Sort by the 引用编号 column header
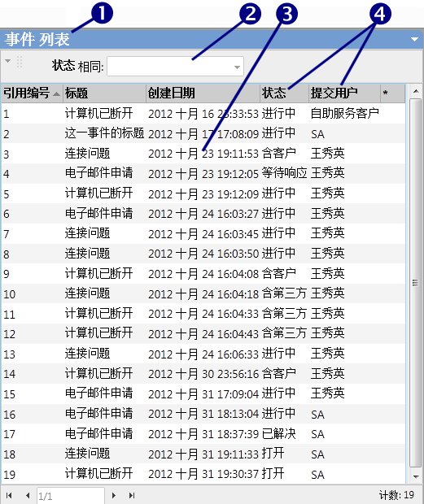The width and height of the screenshot is (424, 504). point(32,93)
